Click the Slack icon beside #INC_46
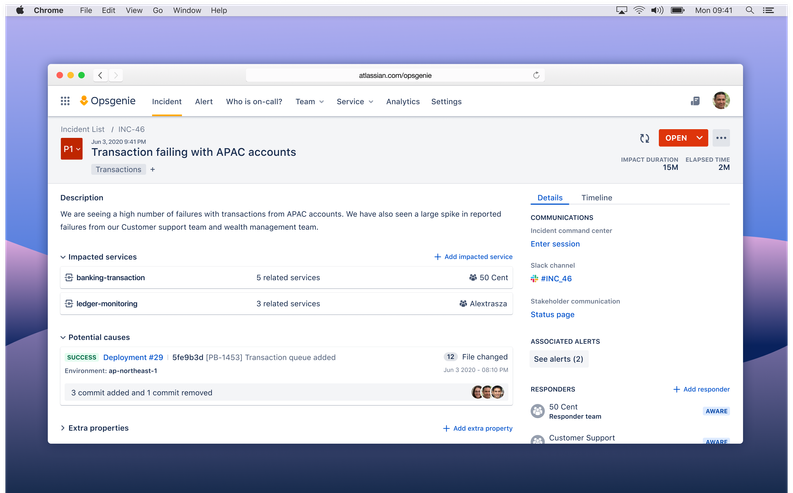793x493 pixels. pos(535,279)
